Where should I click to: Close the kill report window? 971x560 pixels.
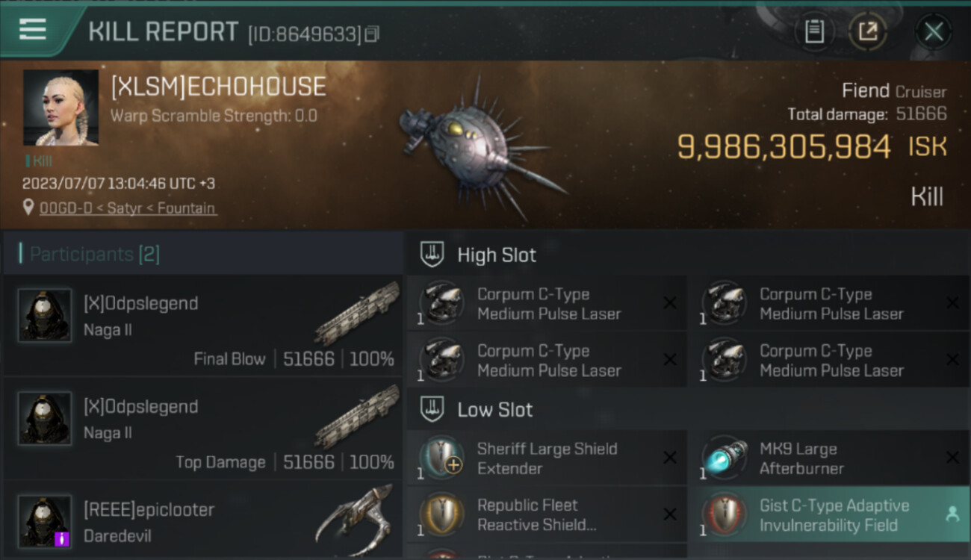coord(934,31)
